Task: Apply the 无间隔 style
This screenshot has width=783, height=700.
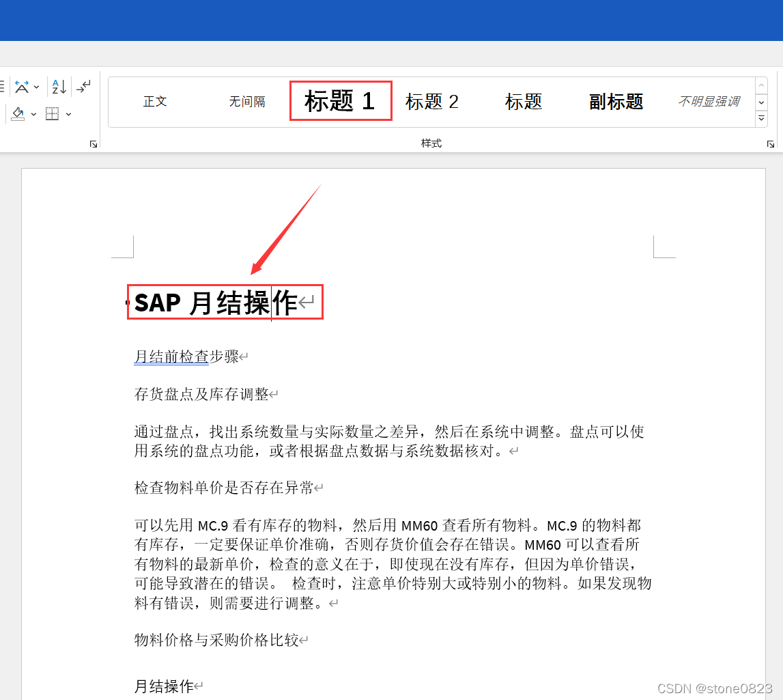Action: 246,102
